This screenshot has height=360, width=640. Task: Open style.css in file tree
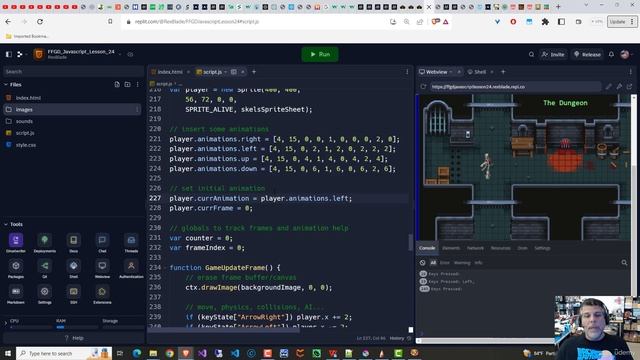coord(26,145)
